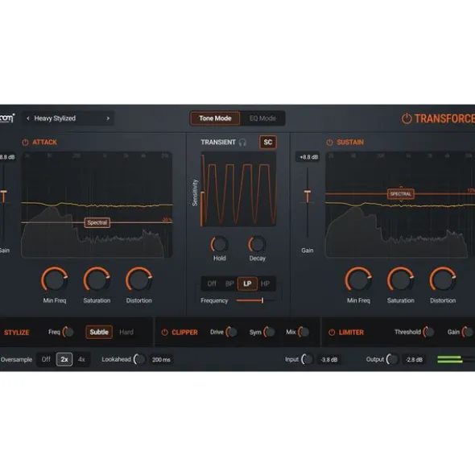Click the STYLIZE section label

[x=16, y=333]
